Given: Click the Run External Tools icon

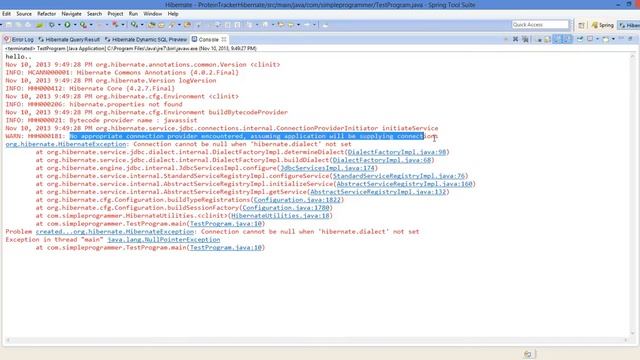Looking at the screenshot, I should coord(83,25).
